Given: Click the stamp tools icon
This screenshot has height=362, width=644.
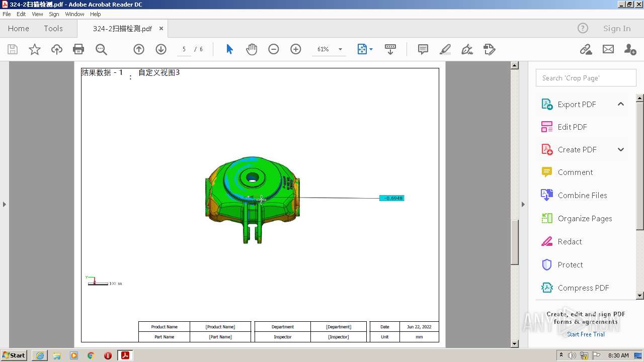Looking at the screenshot, I should tap(490, 49).
